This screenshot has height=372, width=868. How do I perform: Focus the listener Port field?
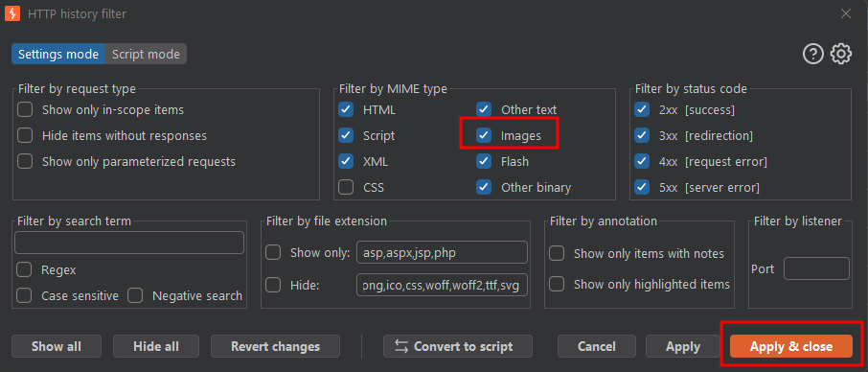[816, 268]
